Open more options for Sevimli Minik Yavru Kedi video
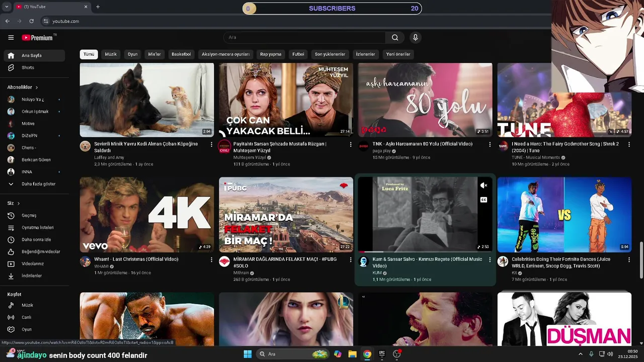 (211, 144)
